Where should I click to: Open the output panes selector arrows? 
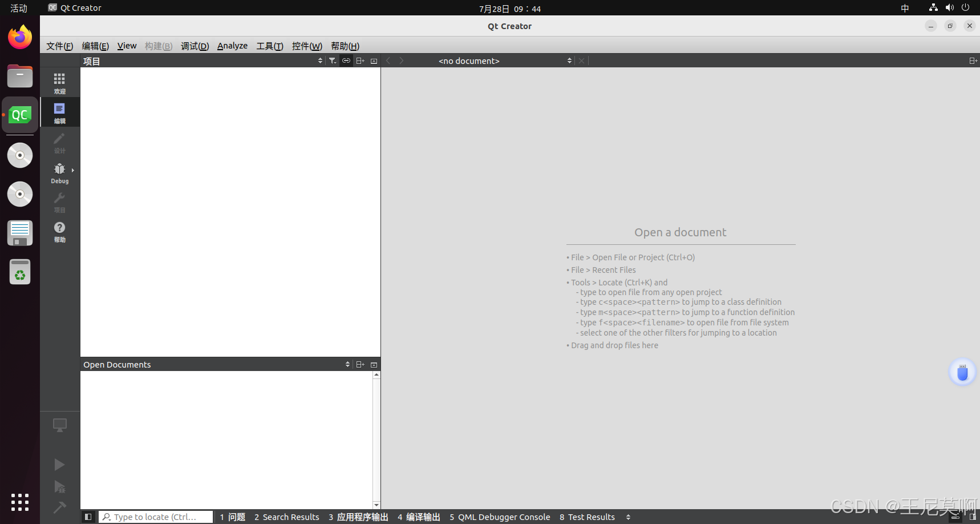click(x=628, y=517)
